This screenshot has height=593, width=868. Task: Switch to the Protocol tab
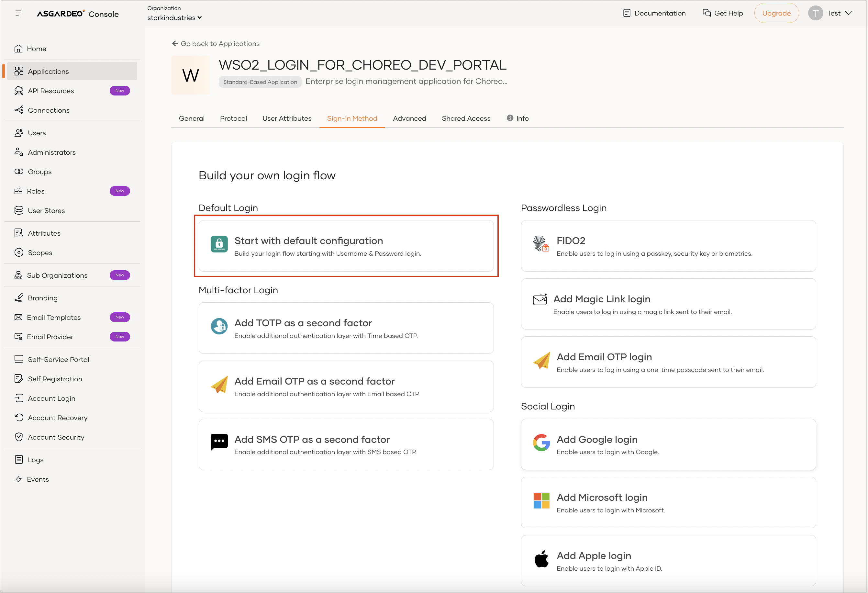click(233, 118)
